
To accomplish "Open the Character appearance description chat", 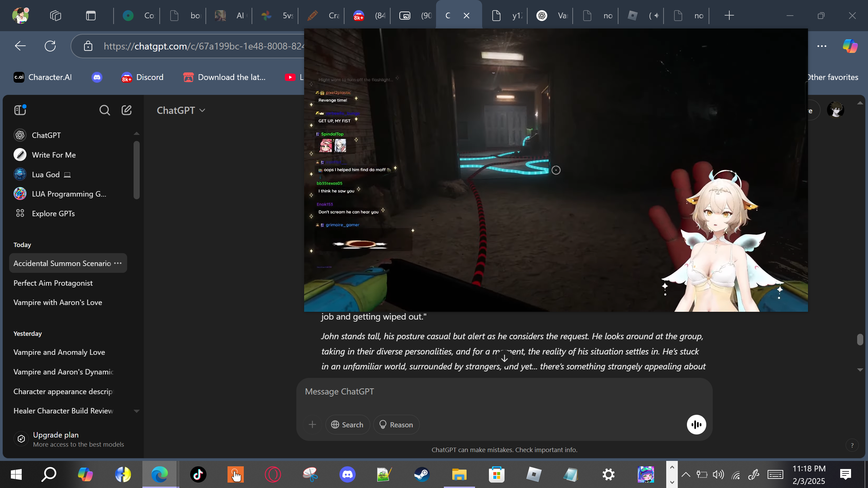I will (x=68, y=391).
